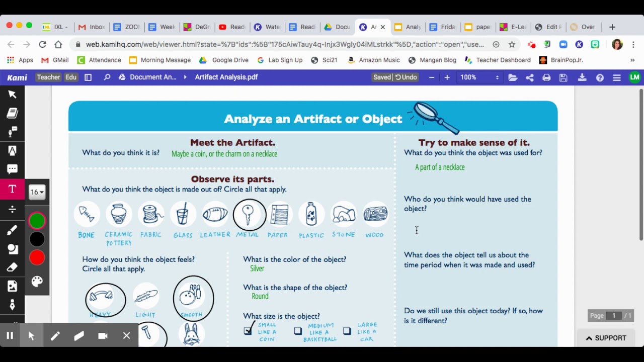
Task: Select the red color swatch
Action: point(37,258)
